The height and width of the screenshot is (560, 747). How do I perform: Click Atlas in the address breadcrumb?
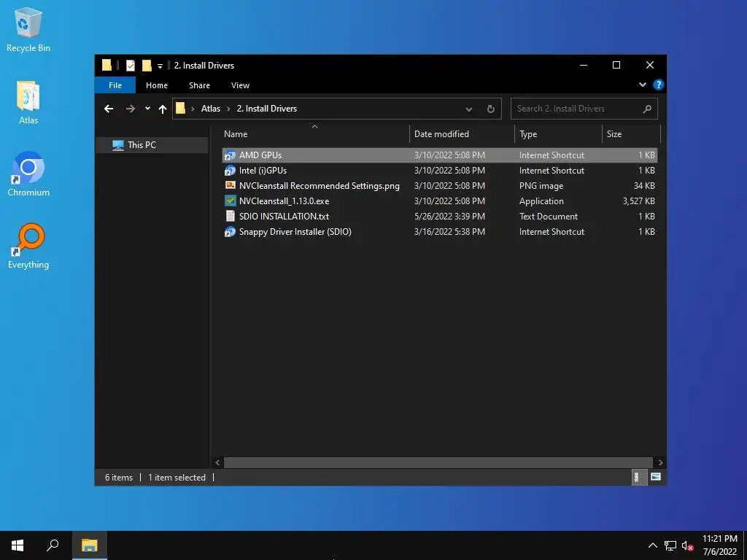tap(211, 109)
